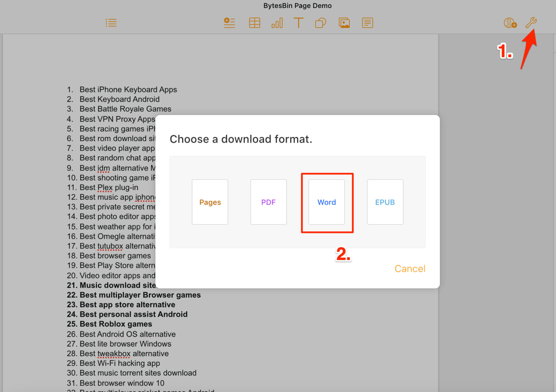Cancel the download format dialog
The image size is (556, 392).
(x=409, y=269)
